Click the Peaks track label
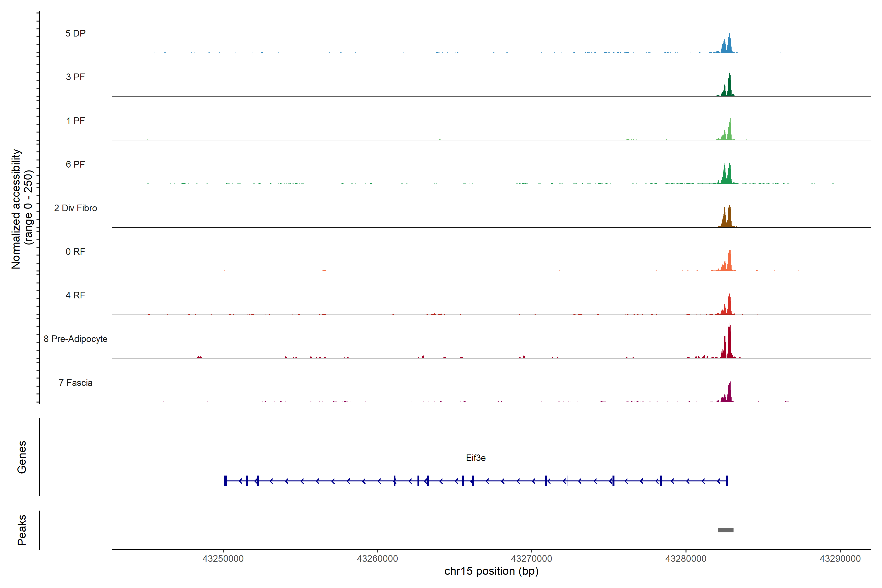Screen dimensions: 882x588 click(22, 530)
